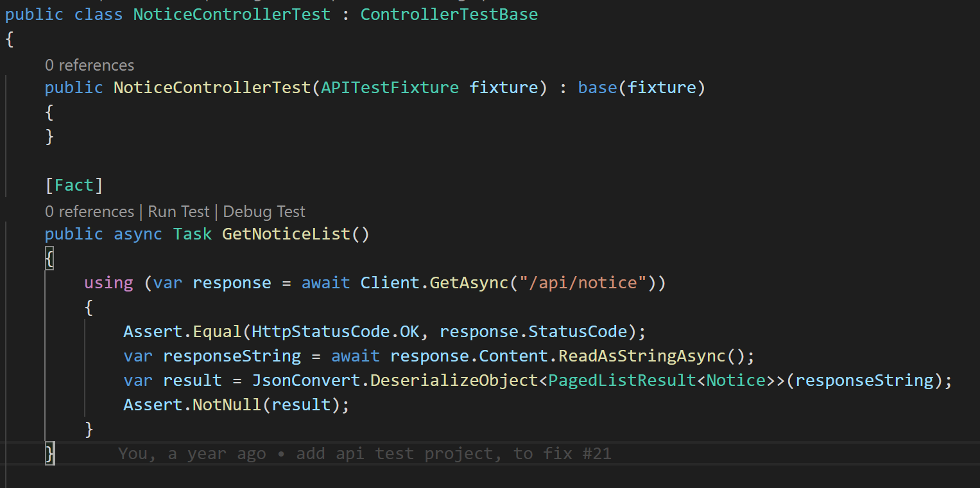Image resolution: width=980 pixels, height=488 pixels.
Task: Click the Task return type keyword
Action: click(193, 234)
